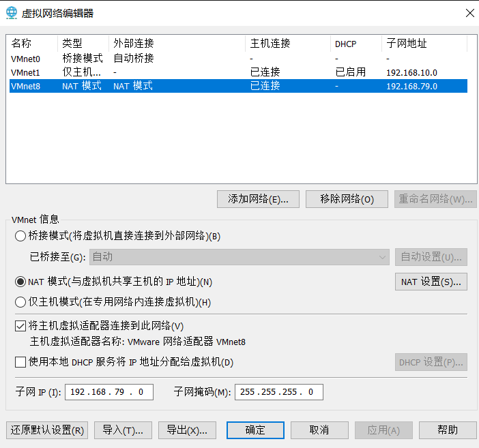This screenshot has width=479, height=448.
Task: Click the Virtual Network Editor globe icon
Action: pos(12,13)
